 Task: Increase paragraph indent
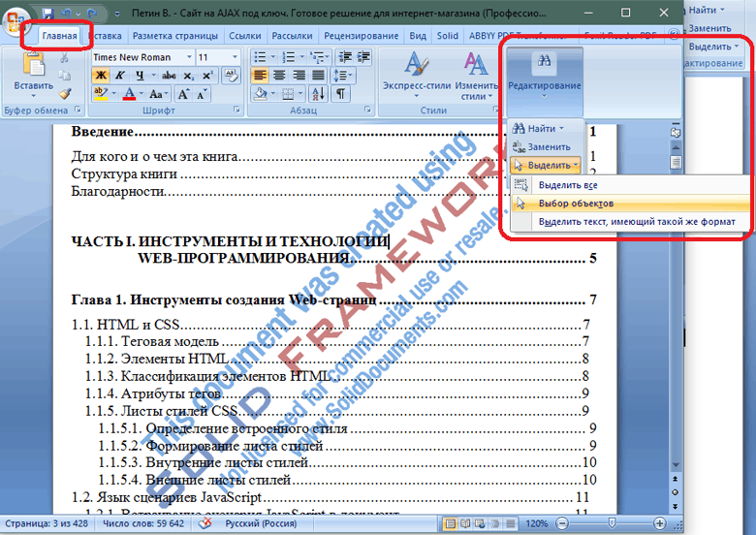tap(363, 57)
